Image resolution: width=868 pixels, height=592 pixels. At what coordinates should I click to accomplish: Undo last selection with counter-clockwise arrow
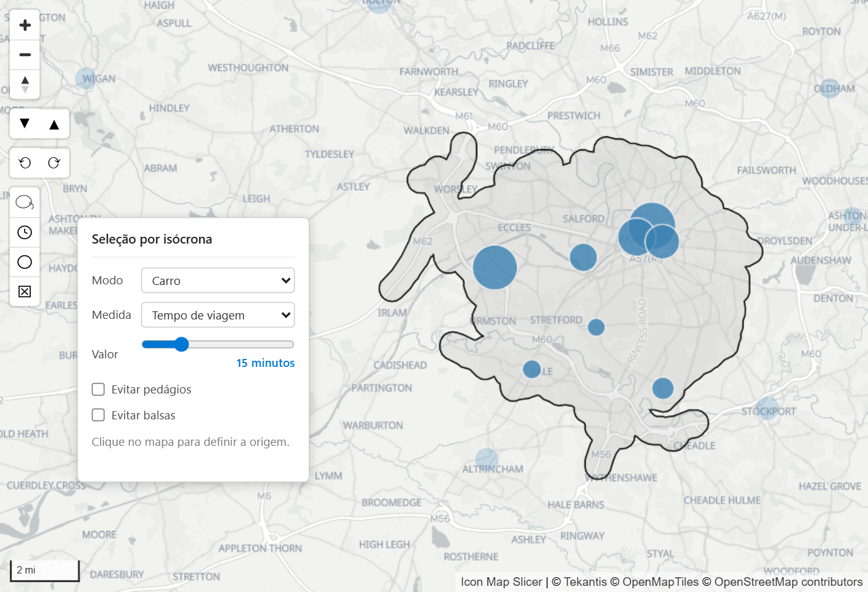click(x=25, y=163)
